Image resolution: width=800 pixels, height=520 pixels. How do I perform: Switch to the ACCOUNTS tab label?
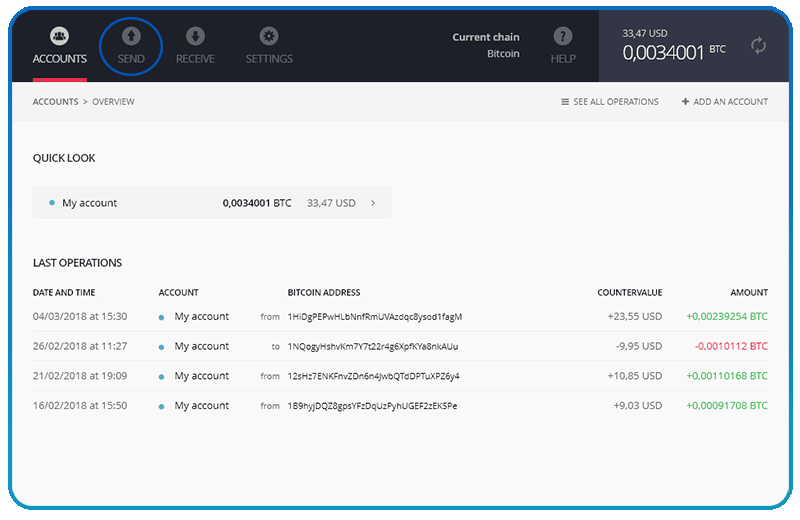[60, 59]
